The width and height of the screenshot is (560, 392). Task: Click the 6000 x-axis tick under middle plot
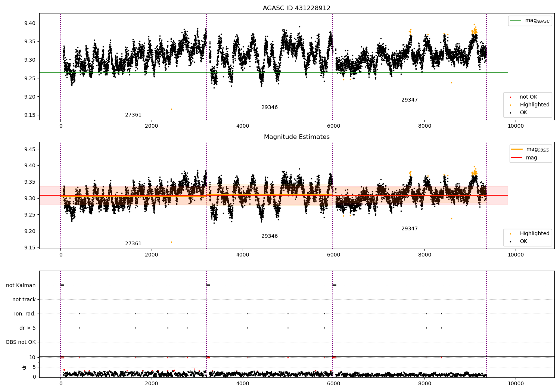coord(333,255)
